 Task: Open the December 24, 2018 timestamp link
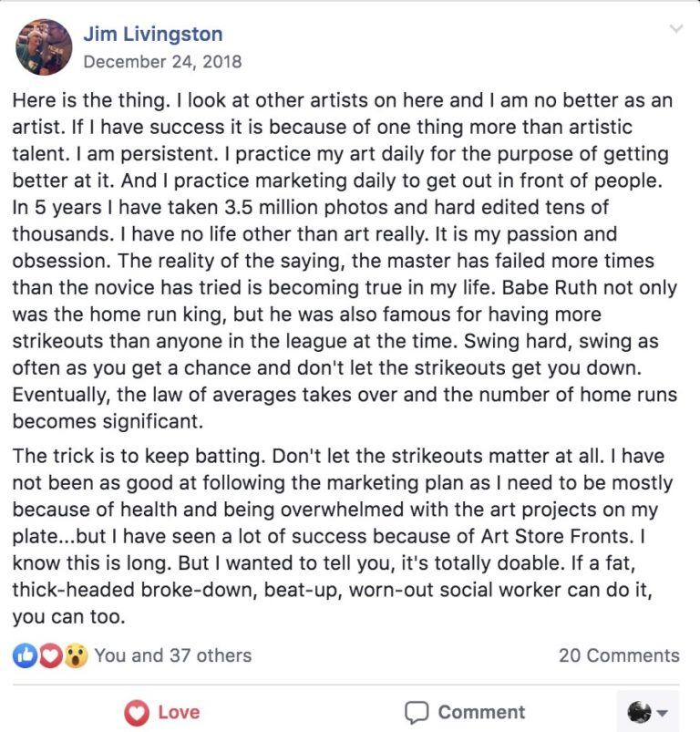[x=162, y=62]
